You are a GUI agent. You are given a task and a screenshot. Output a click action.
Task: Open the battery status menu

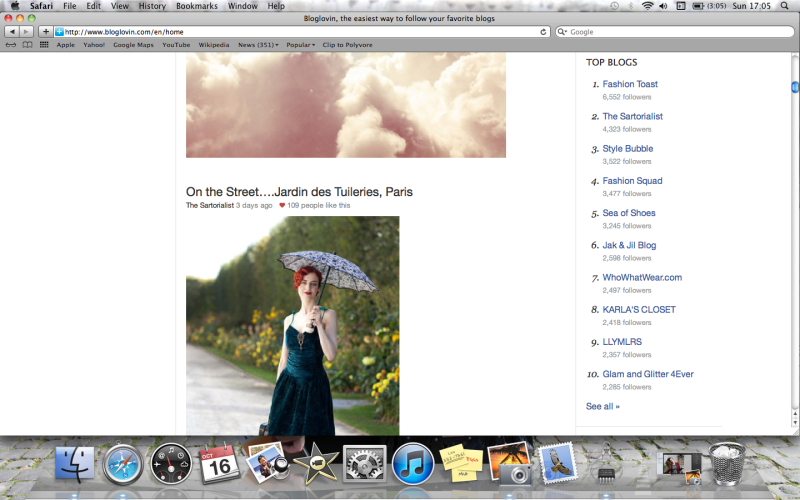[x=709, y=6]
